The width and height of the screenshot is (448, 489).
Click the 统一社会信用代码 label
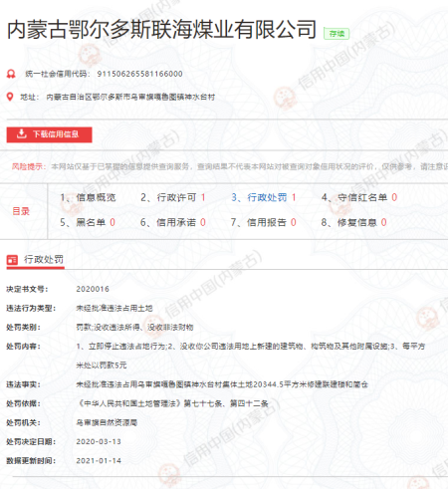[x=58, y=74]
